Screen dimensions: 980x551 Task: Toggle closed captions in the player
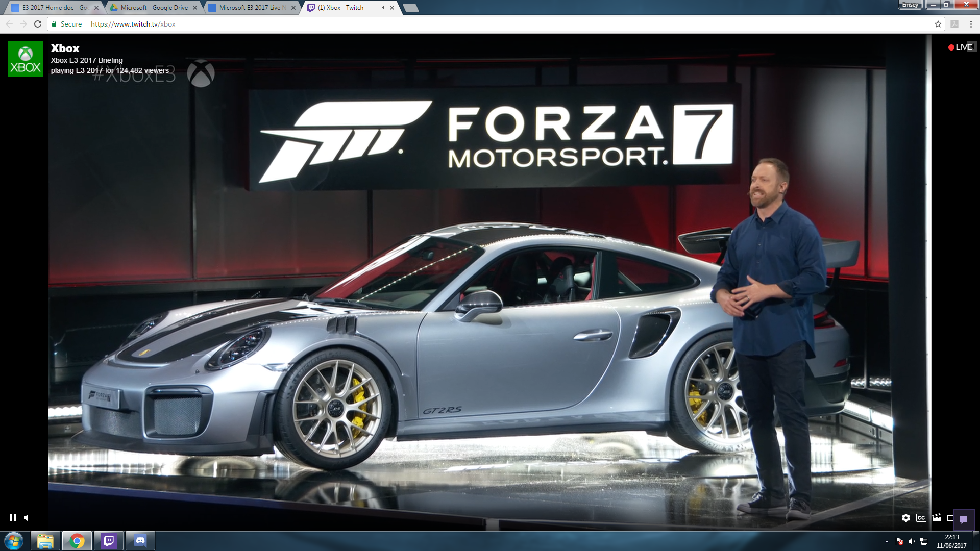point(921,518)
